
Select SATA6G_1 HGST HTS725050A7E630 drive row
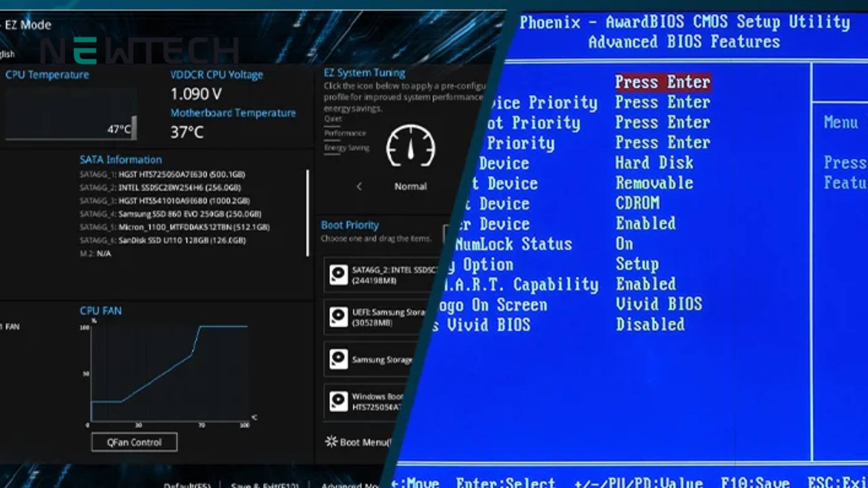(x=162, y=174)
